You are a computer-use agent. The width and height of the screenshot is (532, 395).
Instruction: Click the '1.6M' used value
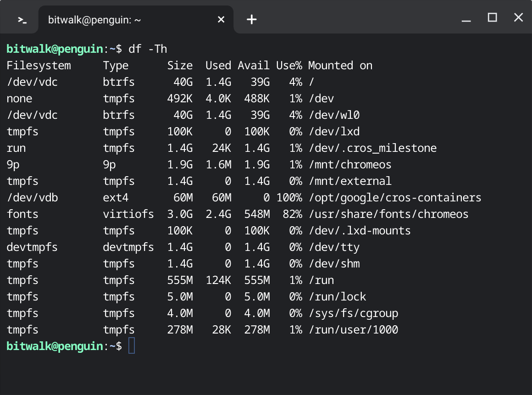[218, 165]
